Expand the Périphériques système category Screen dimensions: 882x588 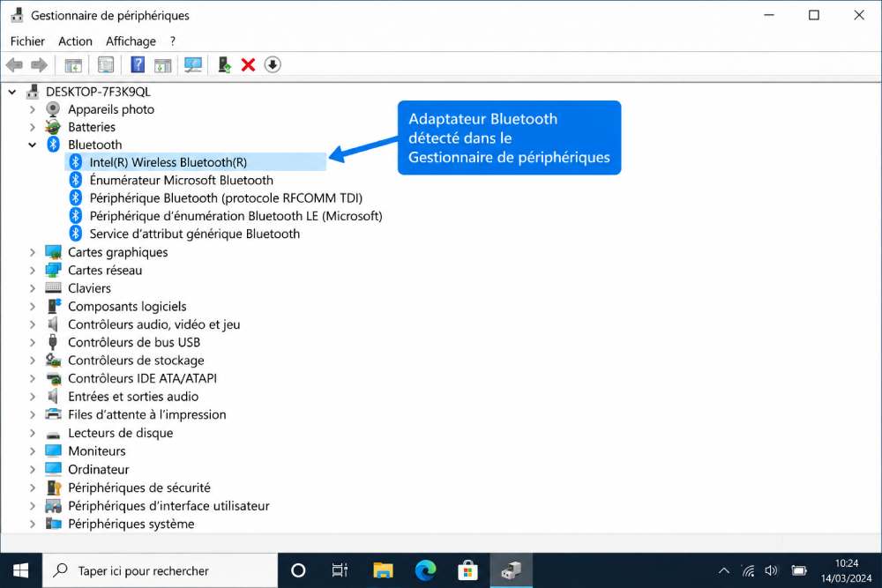tap(33, 524)
